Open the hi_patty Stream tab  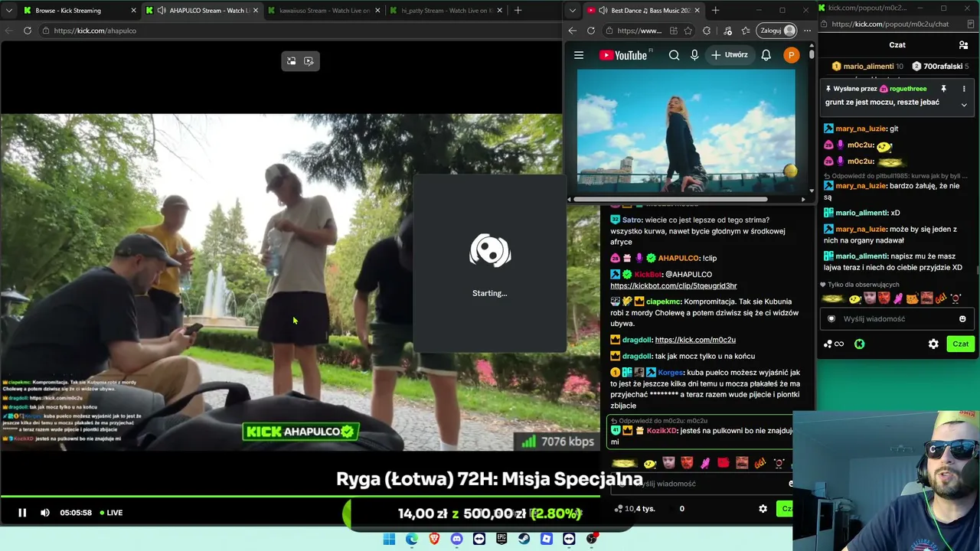446,11
